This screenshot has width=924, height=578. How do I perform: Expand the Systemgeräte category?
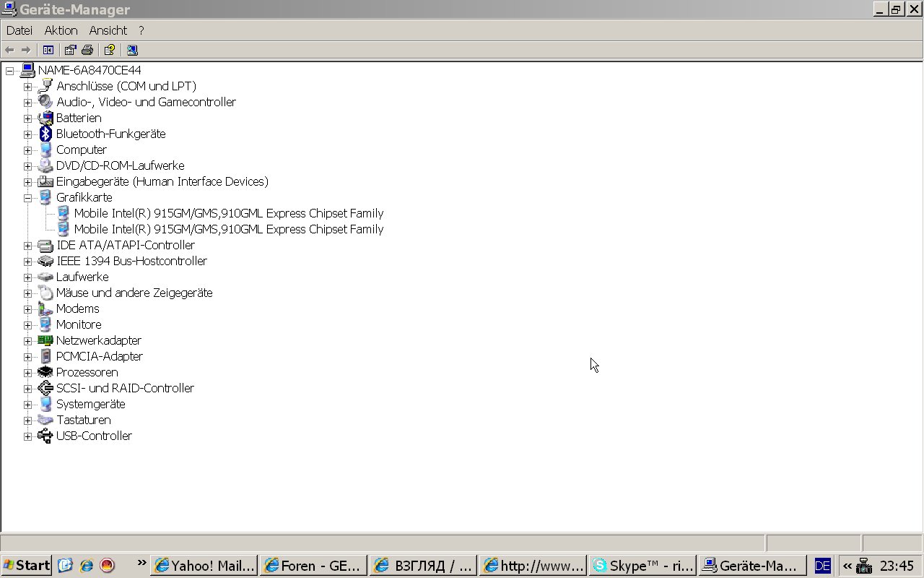pos(27,405)
